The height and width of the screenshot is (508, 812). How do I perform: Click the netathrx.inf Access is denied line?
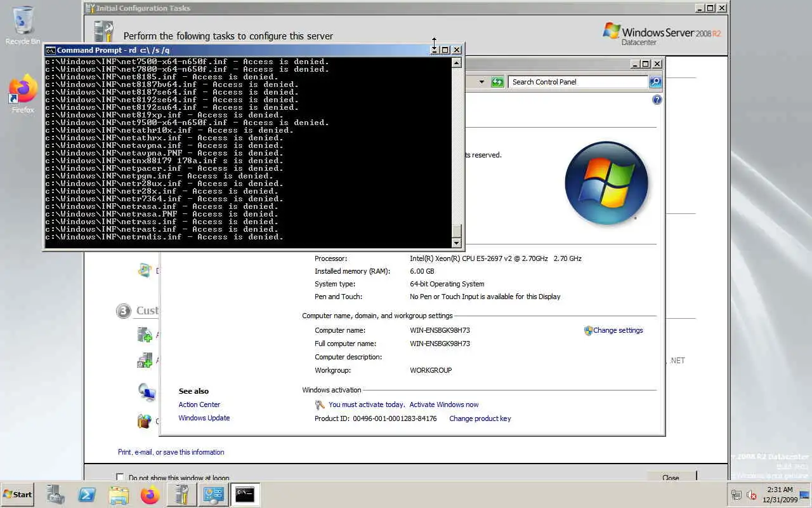click(x=164, y=138)
